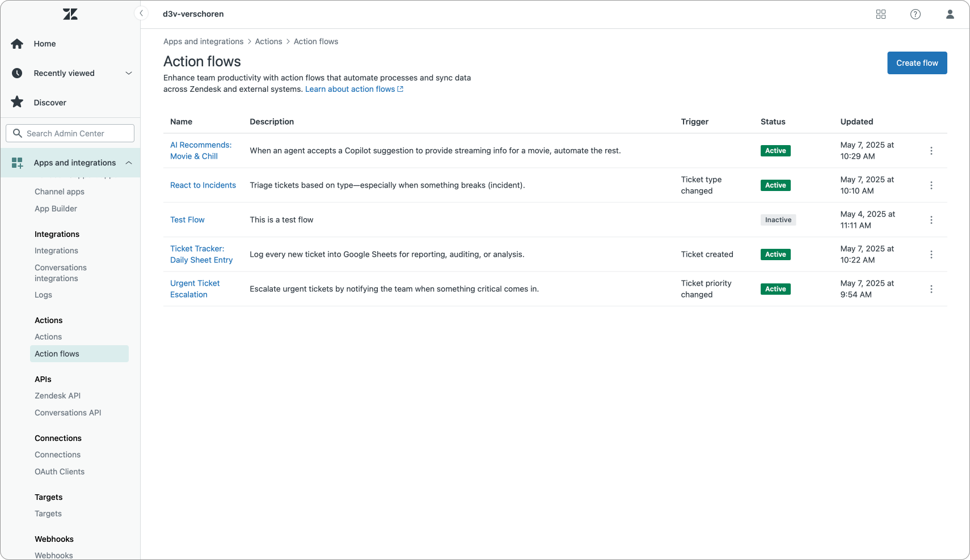This screenshot has height=560, width=970.
Task: Expand the Recently viewed chevron
Action: [129, 73]
